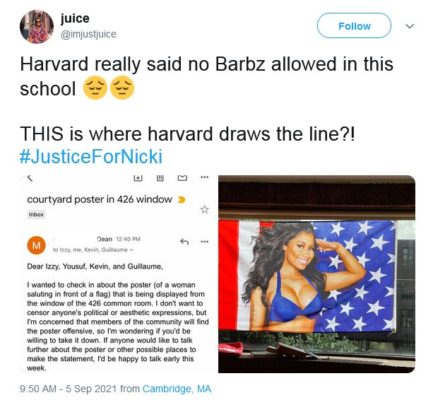Viewport: 433px width, 400px height.
Task: Click the Inbox label tag
Action: (x=36, y=214)
